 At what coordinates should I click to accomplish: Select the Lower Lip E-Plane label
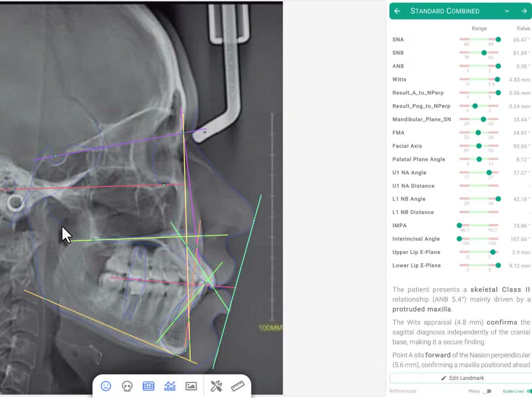pyautogui.click(x=417, y=265)
